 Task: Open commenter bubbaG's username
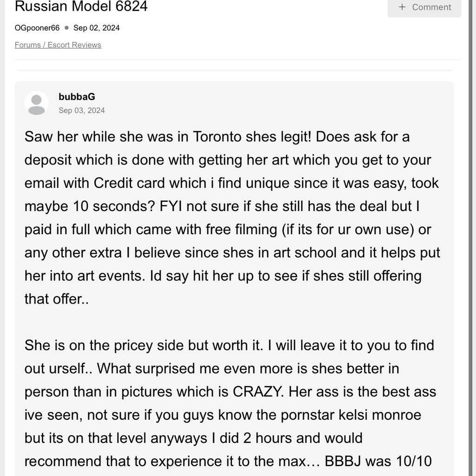pos(77,97)
